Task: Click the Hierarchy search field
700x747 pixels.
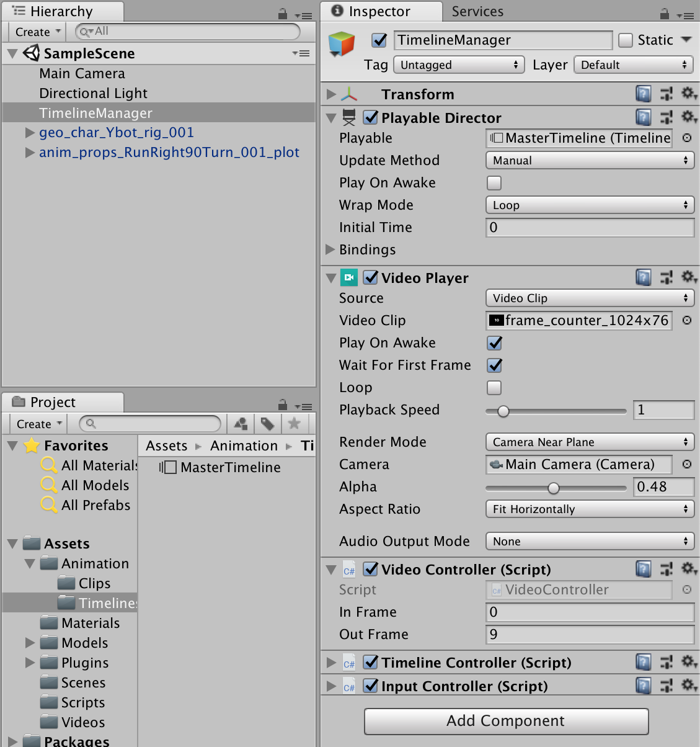Action: (x=187, y=31)
